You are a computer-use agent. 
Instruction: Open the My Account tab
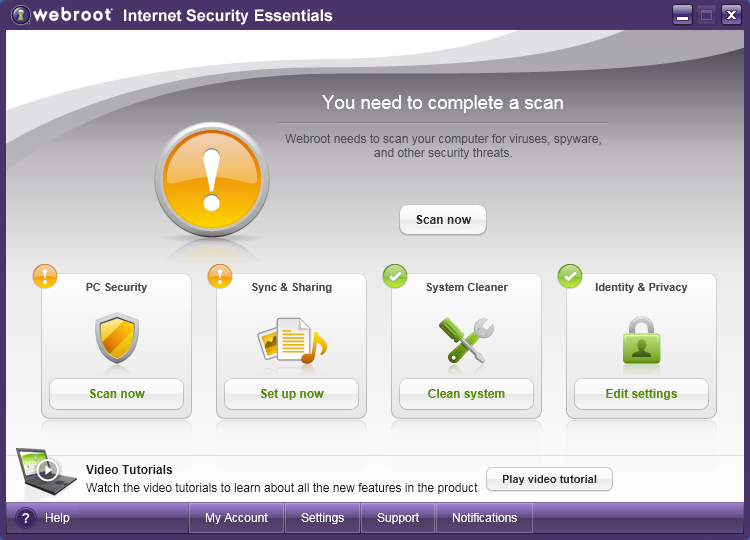pos(236,518)
